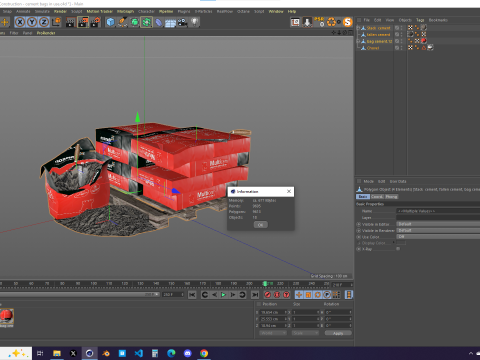Click Render View clapperboard icon
The height and width of the screenshot is (360, 480).
pos(71,22)
